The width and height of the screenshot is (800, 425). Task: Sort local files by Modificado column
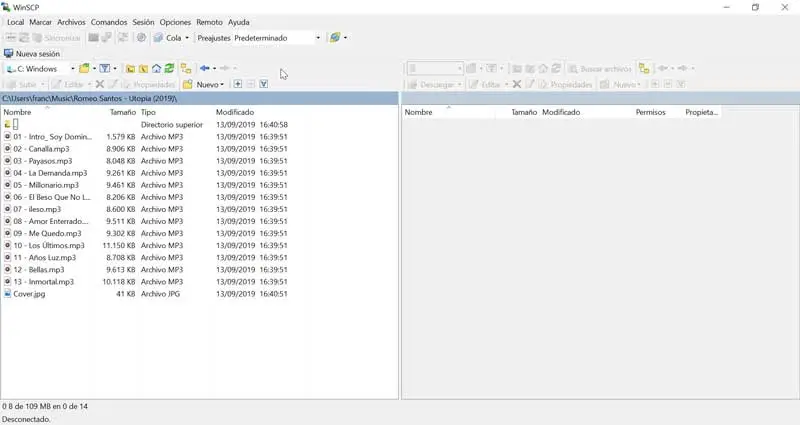(235, 112)
